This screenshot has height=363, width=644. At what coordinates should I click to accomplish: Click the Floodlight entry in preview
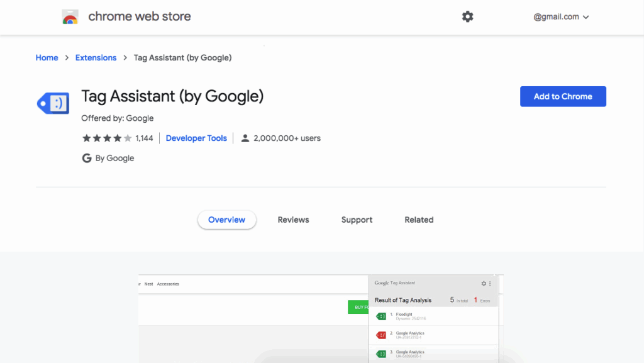[433, 316]
